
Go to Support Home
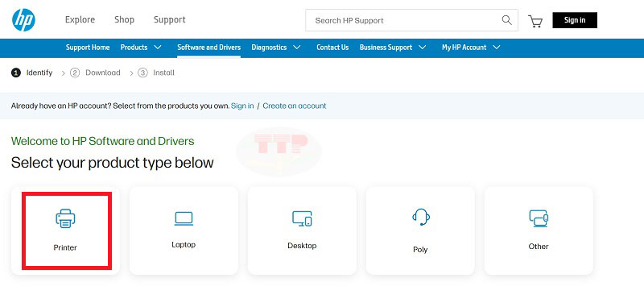click(88, 48)
